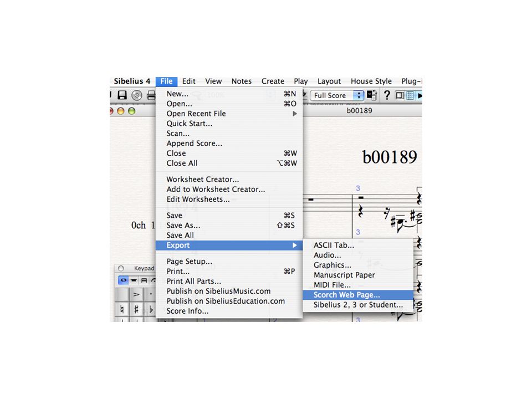Select Sibelius 2, 3 or Student... option
The image size is (532, 399).
pyautogui.click(x=358, y=305)
